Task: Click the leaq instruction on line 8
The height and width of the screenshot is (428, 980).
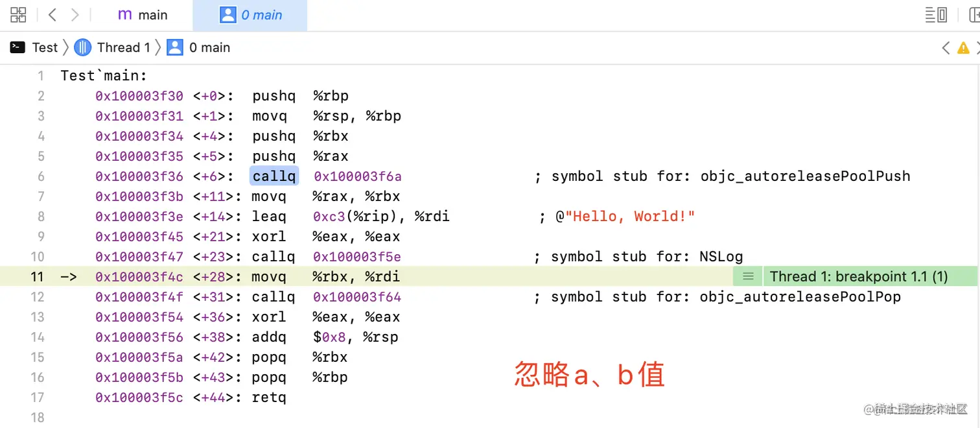Action: click(x=269, y=217)
